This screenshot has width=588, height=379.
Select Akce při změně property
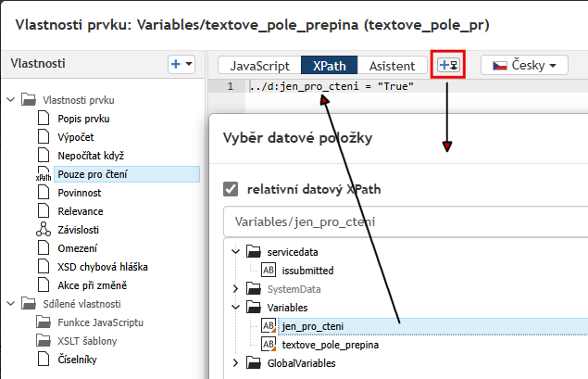(93, 285)
